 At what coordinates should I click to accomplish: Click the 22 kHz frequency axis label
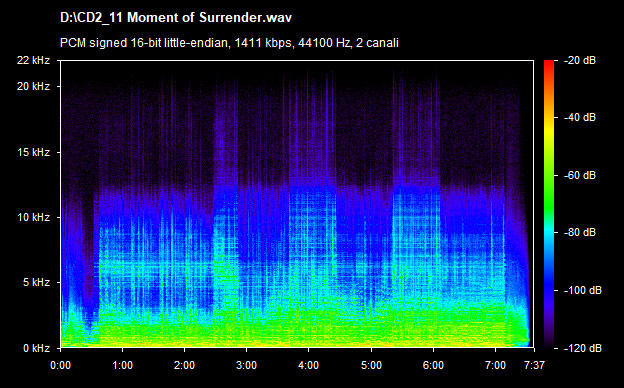click(33, 60)
